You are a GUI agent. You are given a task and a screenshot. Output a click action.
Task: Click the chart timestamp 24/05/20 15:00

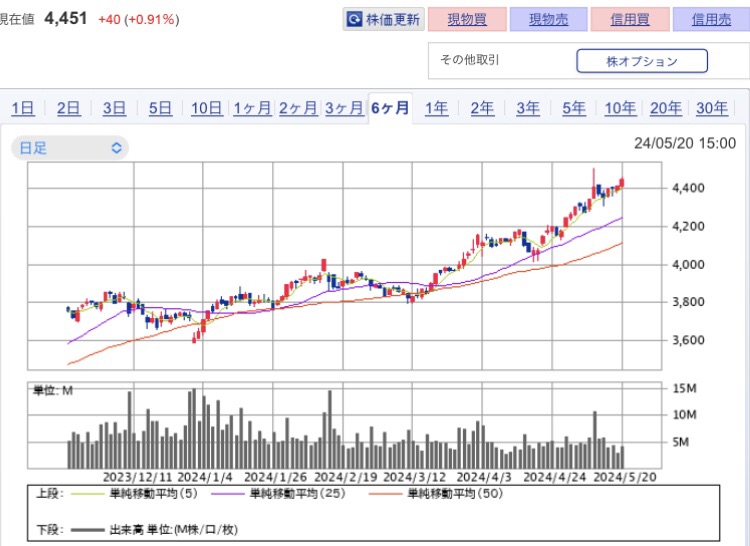click(x=685, y=143)
